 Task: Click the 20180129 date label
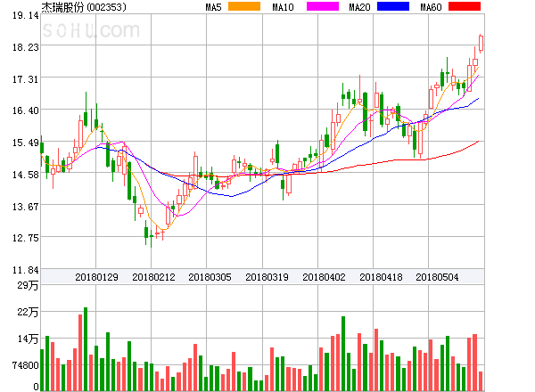pos(96,277)
